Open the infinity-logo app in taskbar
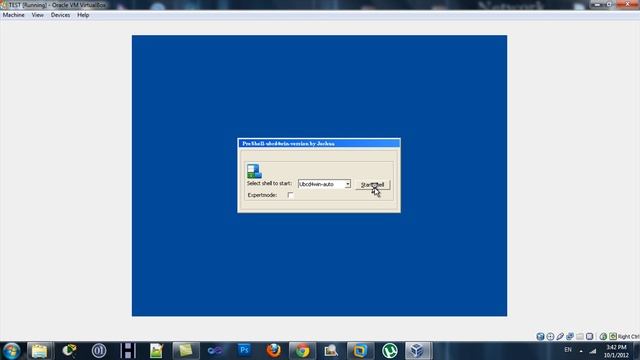The width and height of the screenshot is (640, 360). (215, 351)
